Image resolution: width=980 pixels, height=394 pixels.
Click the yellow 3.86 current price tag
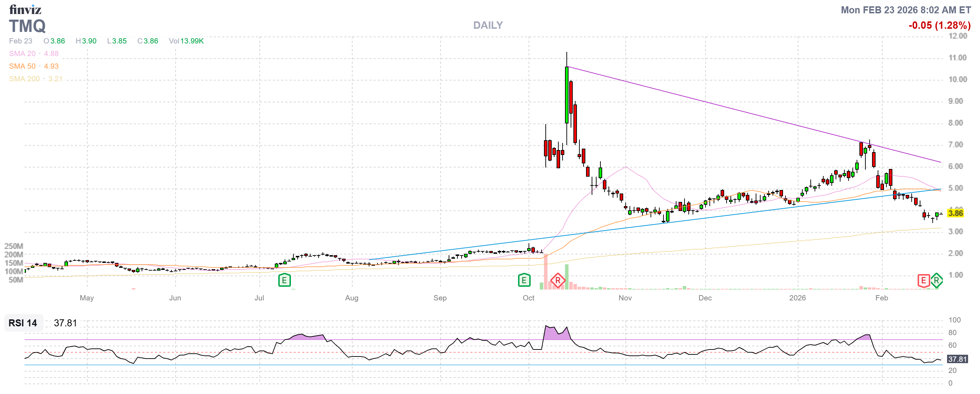point(955,213)
